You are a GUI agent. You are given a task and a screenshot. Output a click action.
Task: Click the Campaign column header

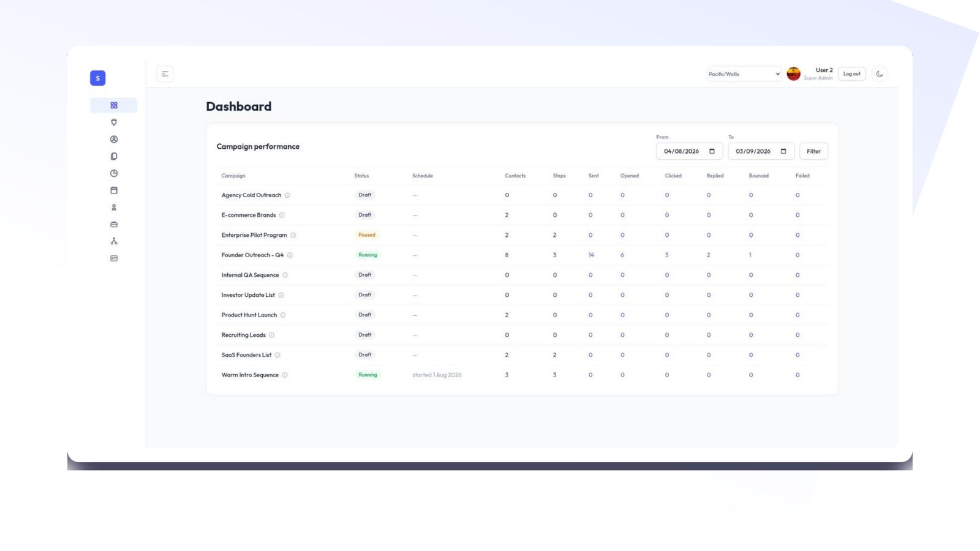(233, 176)
